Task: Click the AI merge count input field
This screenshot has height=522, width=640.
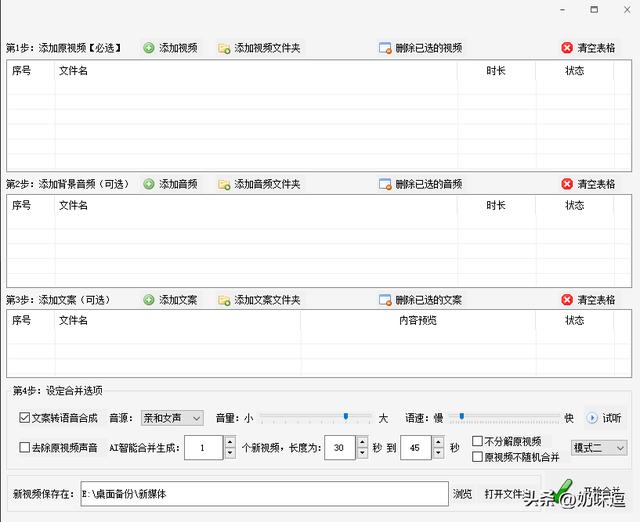Action: click(203, 448)
